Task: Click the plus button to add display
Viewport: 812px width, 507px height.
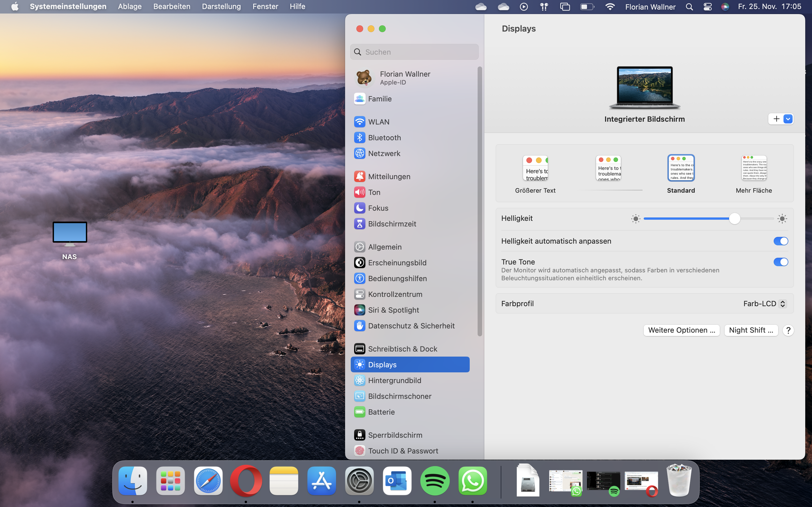Action: pyautogui.click(x=776, y=119)
